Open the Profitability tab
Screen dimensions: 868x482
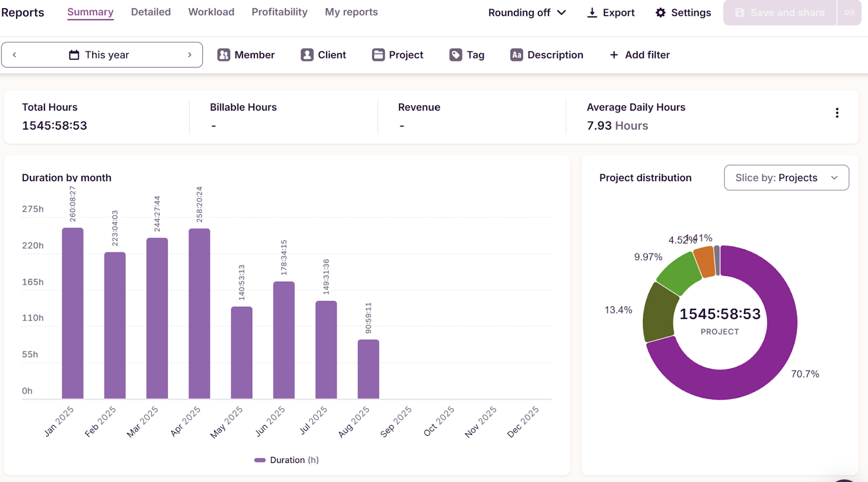(x=279, y=12)
